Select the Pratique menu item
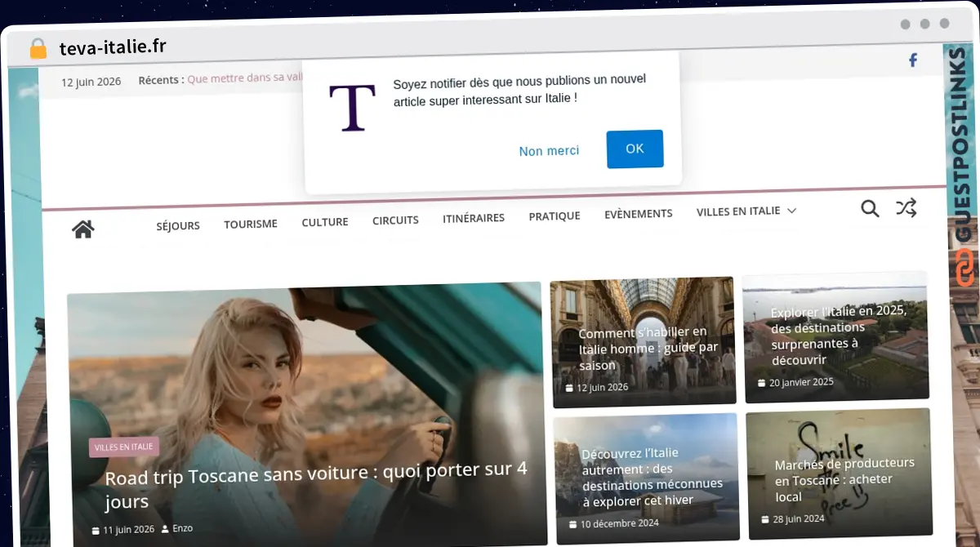The image size is (980, 547). (555, 216)
